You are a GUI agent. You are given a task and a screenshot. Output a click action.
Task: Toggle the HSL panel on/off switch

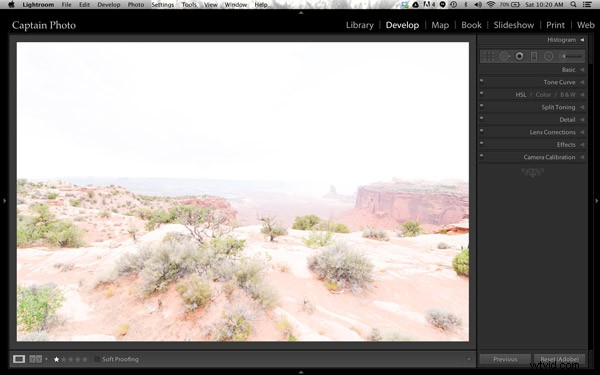pos(481,93)
